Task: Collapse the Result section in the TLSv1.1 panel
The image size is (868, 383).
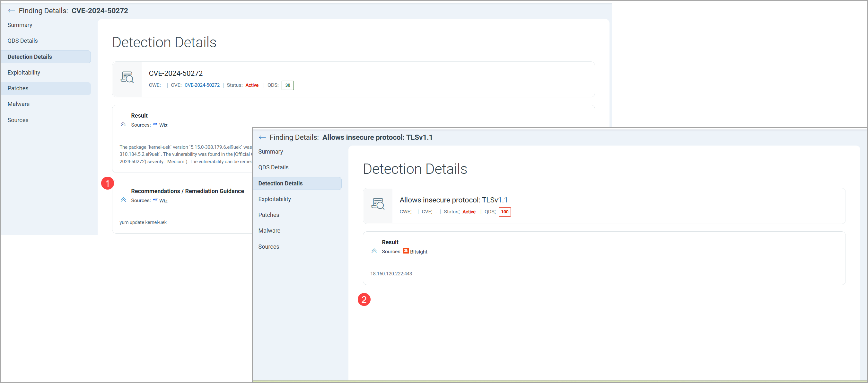Action: [x=374, y=251]
